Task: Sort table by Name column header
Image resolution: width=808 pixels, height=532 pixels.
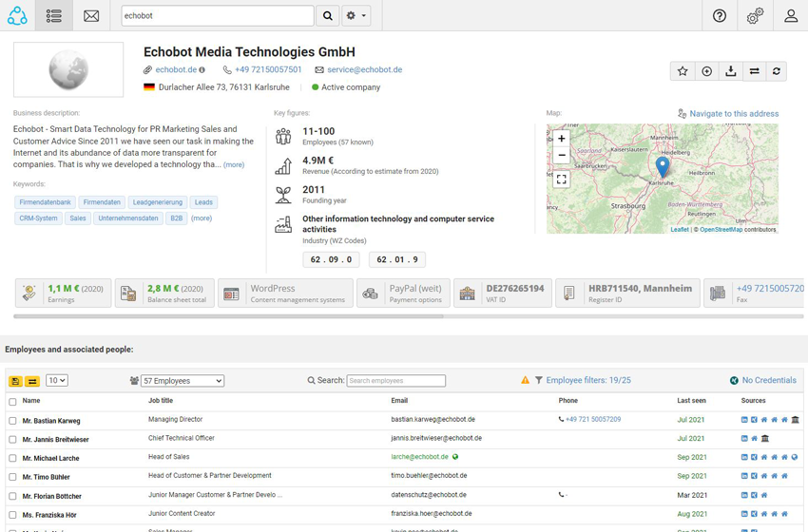Action: [31, 401]
